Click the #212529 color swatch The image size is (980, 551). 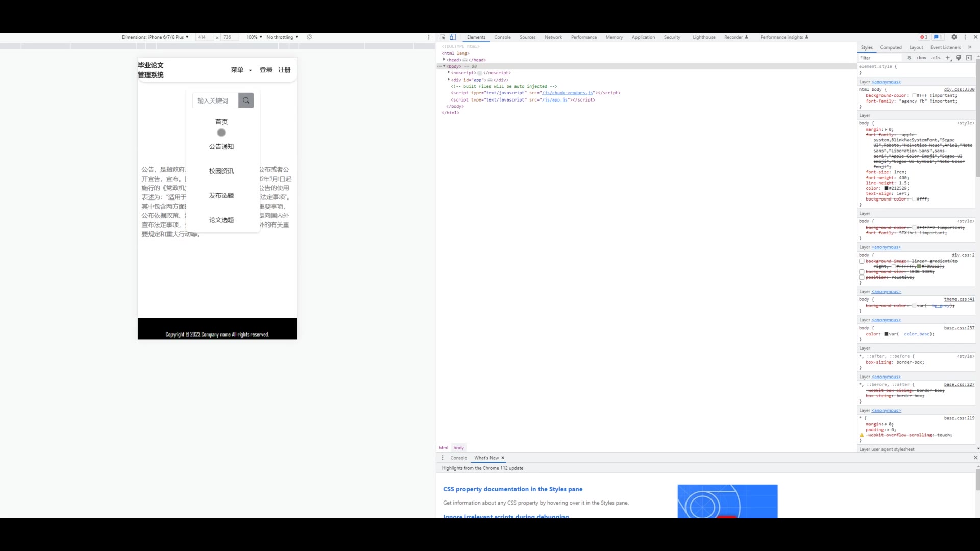click(886, 188)
